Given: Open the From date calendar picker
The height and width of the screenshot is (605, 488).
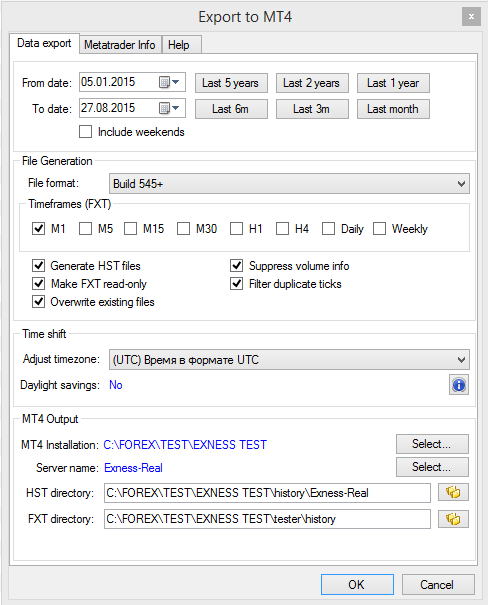Looking at the screenshot, I should [x=169, y=82].
